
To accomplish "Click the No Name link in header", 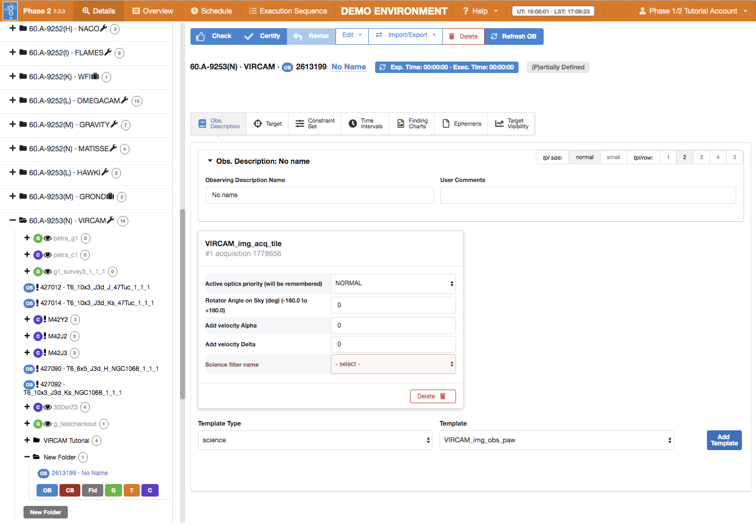I will point(349,67).
